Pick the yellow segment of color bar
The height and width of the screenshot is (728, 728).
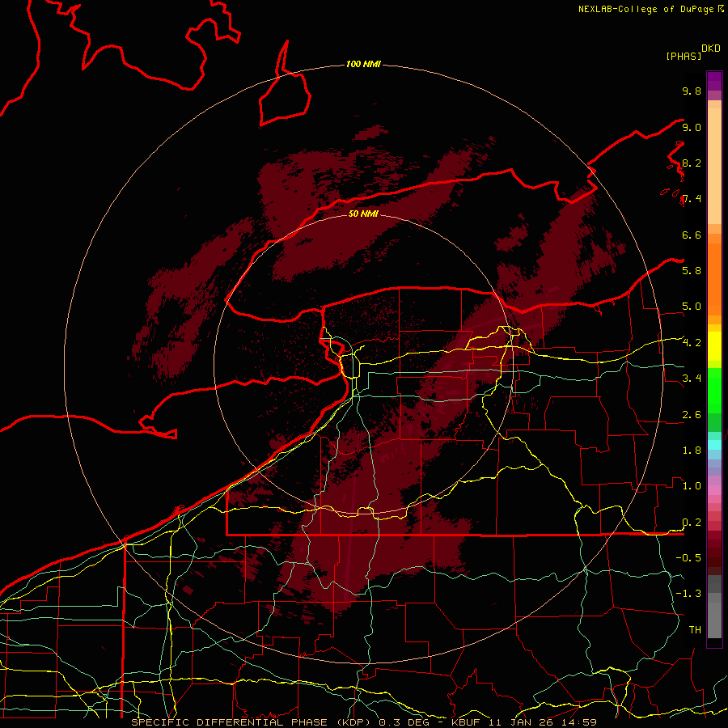(x=714, y=346)
